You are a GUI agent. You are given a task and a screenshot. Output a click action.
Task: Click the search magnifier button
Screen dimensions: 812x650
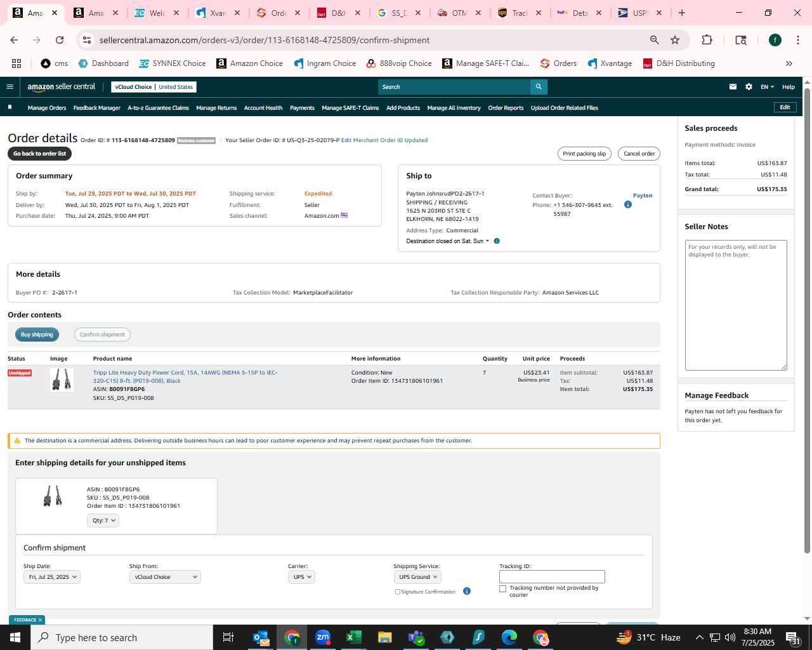pyautogui.click(x=539, y=87)
